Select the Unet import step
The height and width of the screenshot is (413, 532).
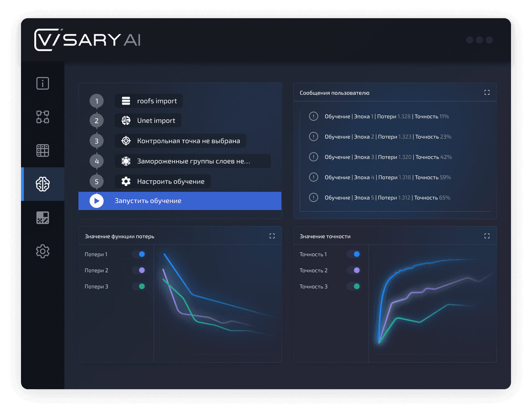[148, 120]
